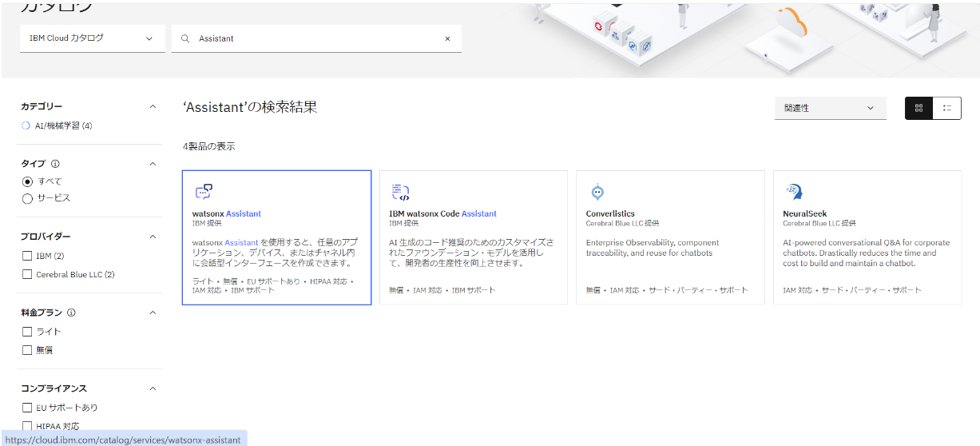The image size is (980, 446).
Task: Check the Cerebral Blue LLC provider filter
Action: tap(27, 275)
